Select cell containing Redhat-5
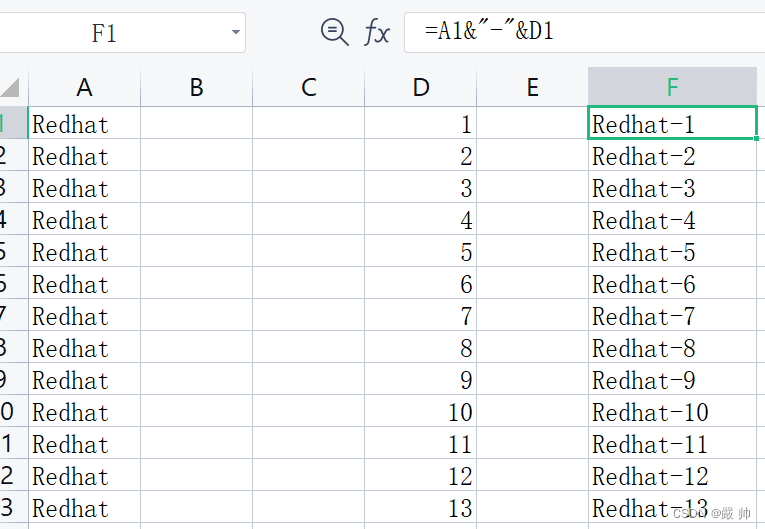765x529 pixels. (x=672, y=251)
